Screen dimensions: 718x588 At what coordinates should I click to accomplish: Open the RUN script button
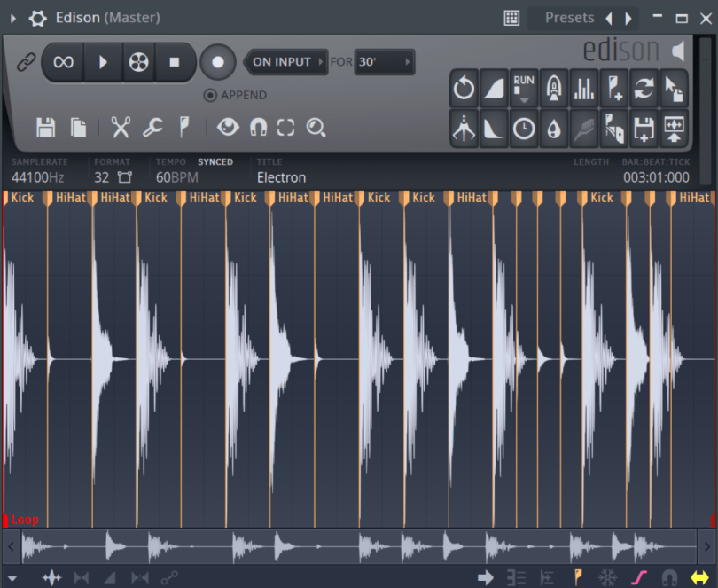tap(524, 88)
